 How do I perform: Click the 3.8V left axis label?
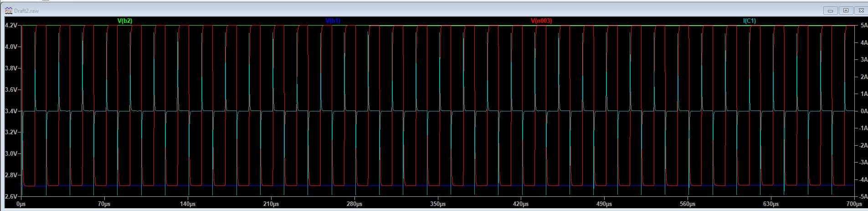point(11,68)
